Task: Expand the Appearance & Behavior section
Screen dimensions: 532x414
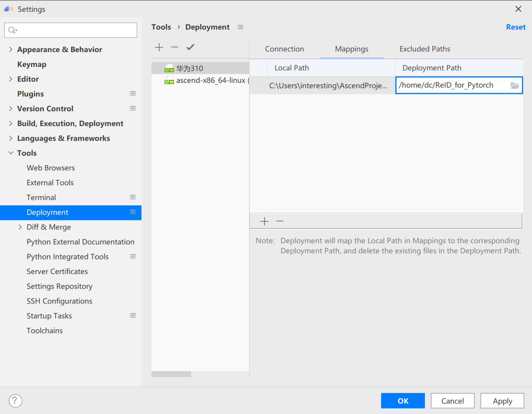Action: point(11,49)
